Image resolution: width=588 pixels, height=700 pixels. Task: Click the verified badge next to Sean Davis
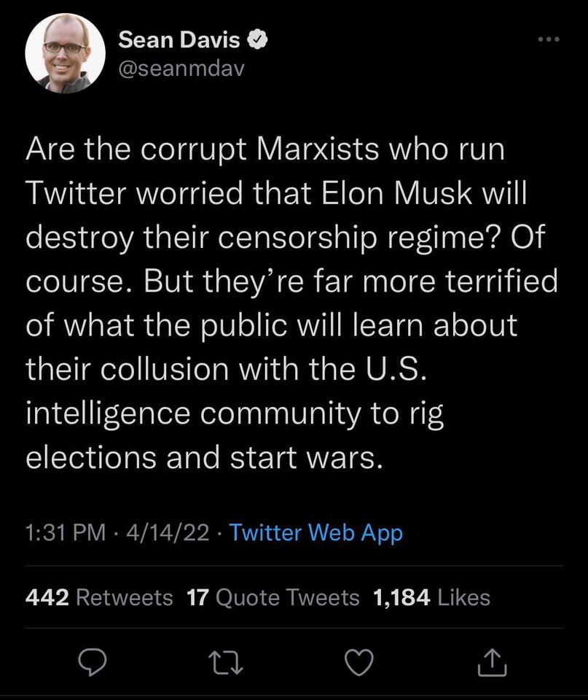coord(256,41)
